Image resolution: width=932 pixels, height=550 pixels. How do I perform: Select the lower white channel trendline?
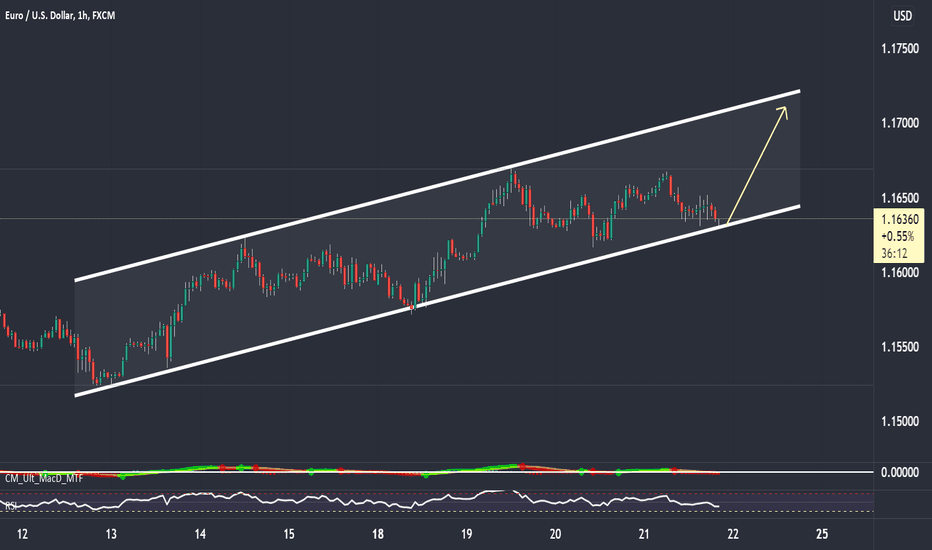click(437, 301)
